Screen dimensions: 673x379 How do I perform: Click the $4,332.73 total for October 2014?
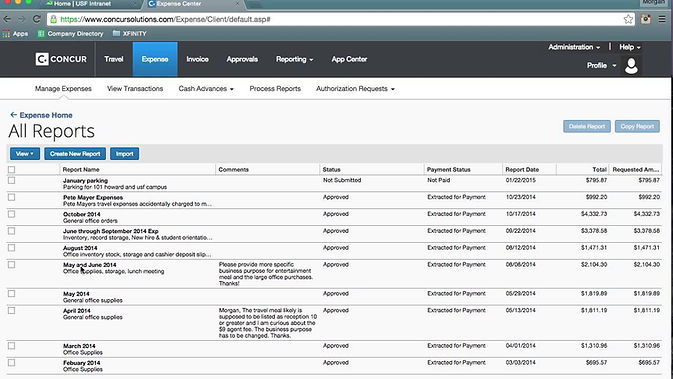pos(594,214)
